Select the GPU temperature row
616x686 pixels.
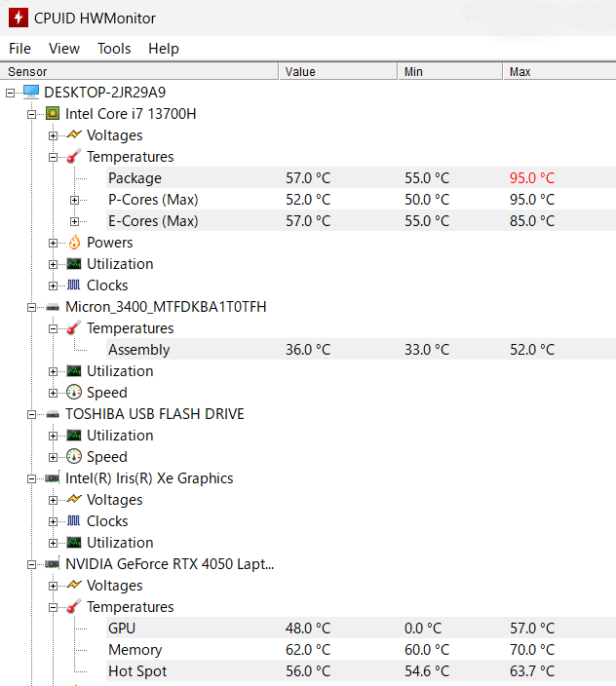click(361, 628)
